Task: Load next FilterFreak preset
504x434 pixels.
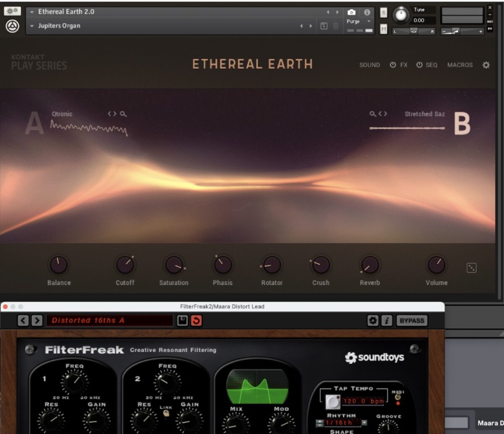Action: (x=37, y=321)
